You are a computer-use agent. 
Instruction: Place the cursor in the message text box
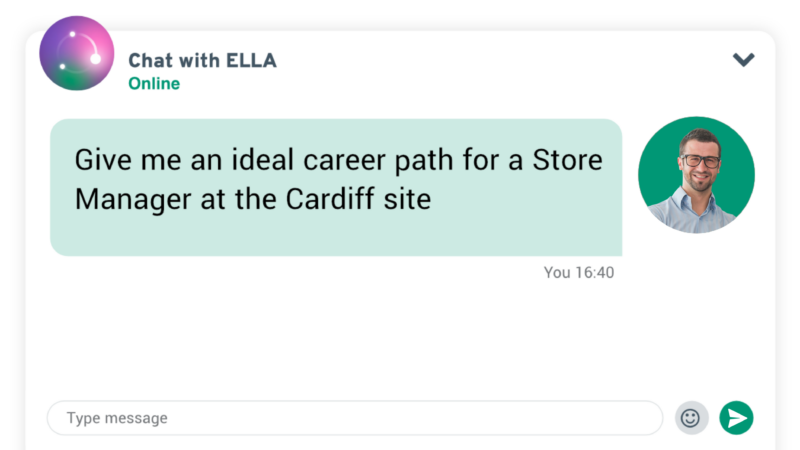(355, 418)
